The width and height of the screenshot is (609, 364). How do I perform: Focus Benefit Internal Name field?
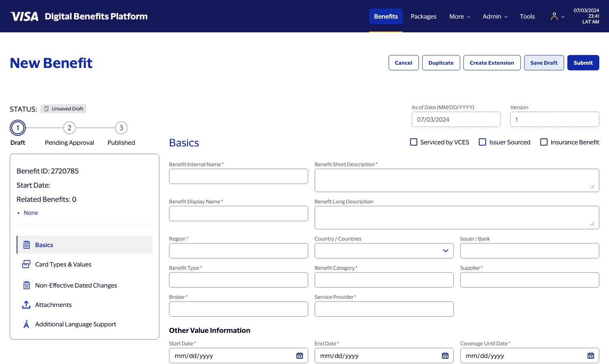click(x=239, y=176)
